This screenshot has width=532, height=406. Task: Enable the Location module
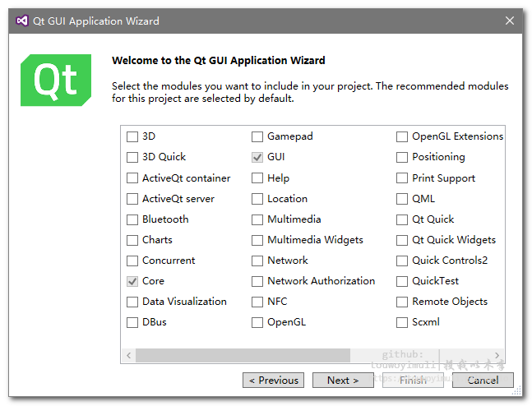(x=257, y=199)
